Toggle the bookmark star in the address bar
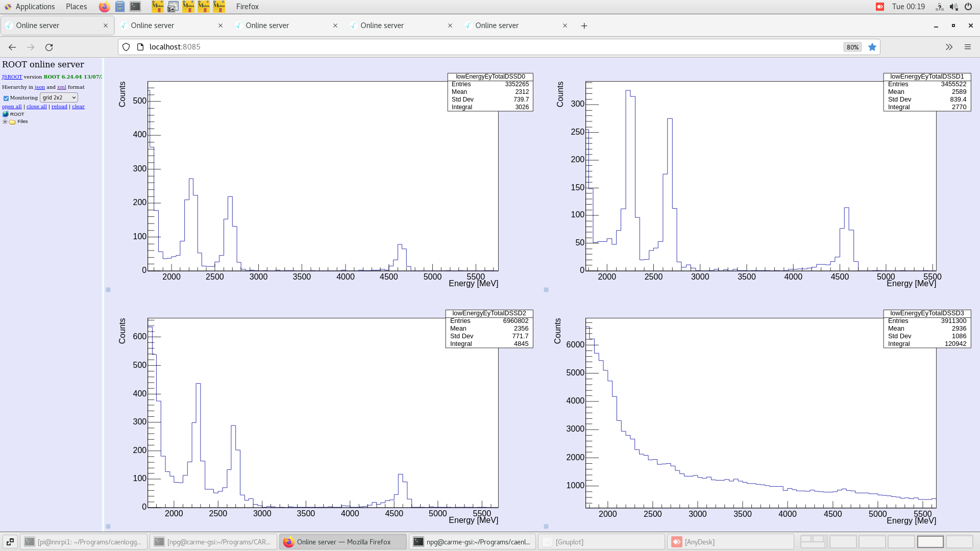The image size is (980, 551). coord(872,47)
